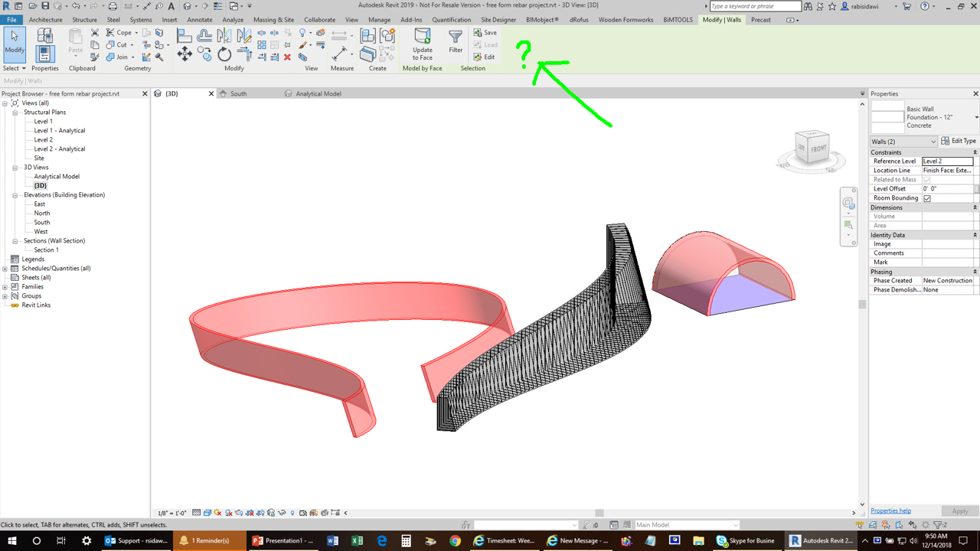Click the Reference Level input field
This screenshot has width=980, height=551.
(x=948, y=161)
